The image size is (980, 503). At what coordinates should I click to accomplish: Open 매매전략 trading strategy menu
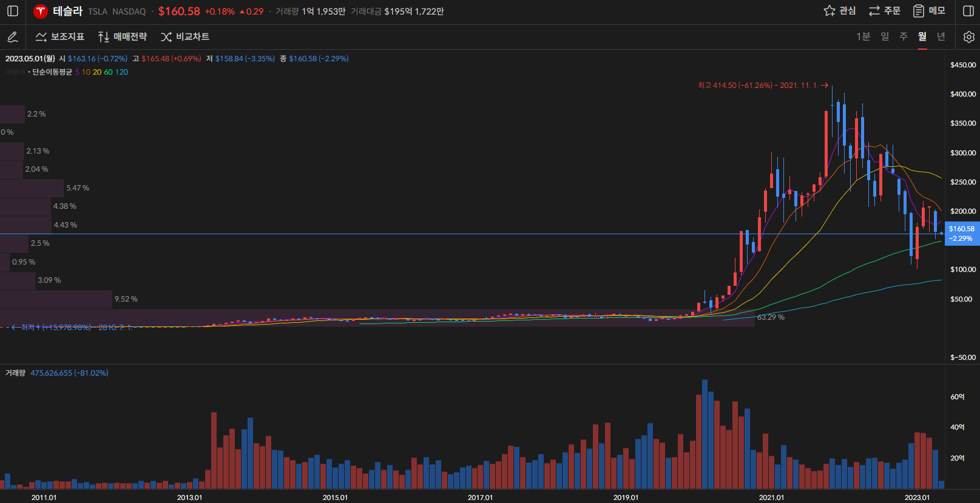123,37
